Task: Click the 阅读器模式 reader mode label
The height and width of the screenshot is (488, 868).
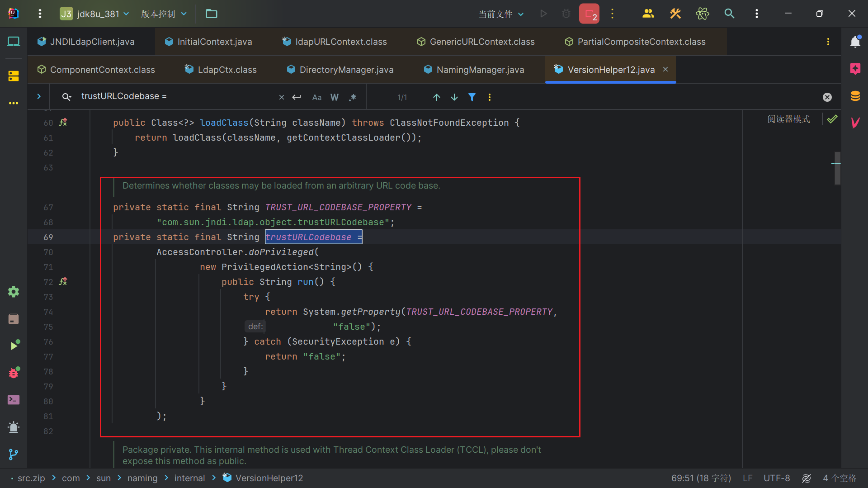Action: click(788, 119)
